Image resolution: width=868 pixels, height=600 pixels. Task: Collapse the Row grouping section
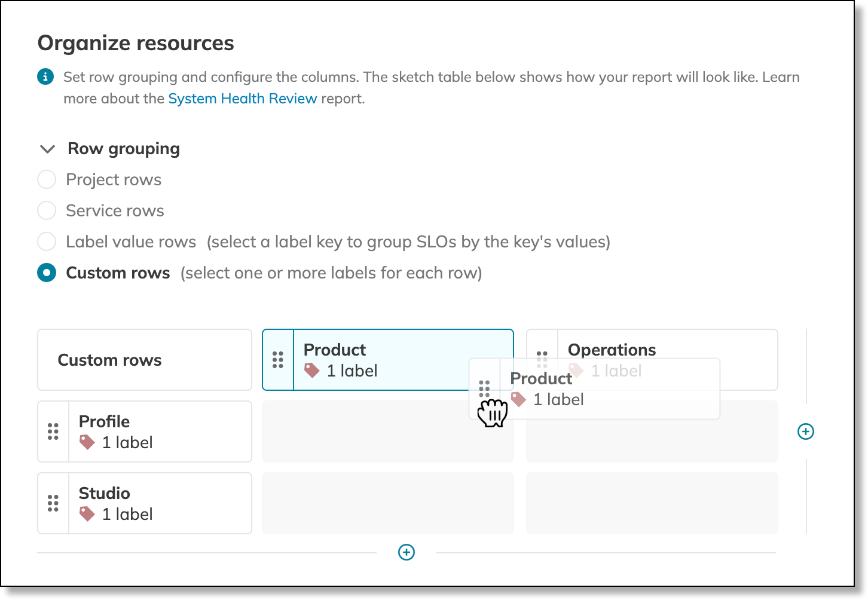47,149
